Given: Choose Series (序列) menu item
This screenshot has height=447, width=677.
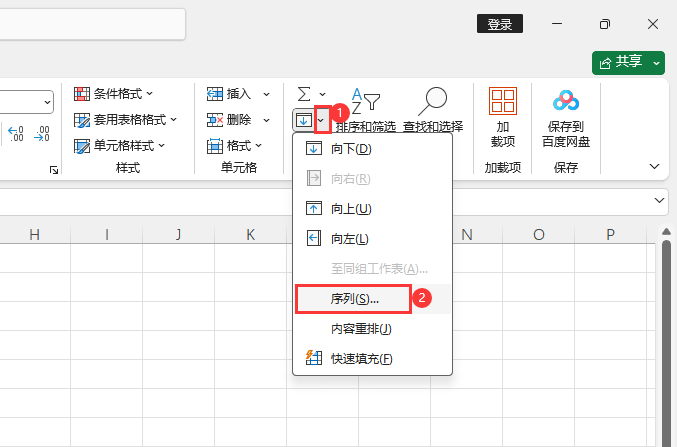Looking at the screenshot, I should (372, 299).
